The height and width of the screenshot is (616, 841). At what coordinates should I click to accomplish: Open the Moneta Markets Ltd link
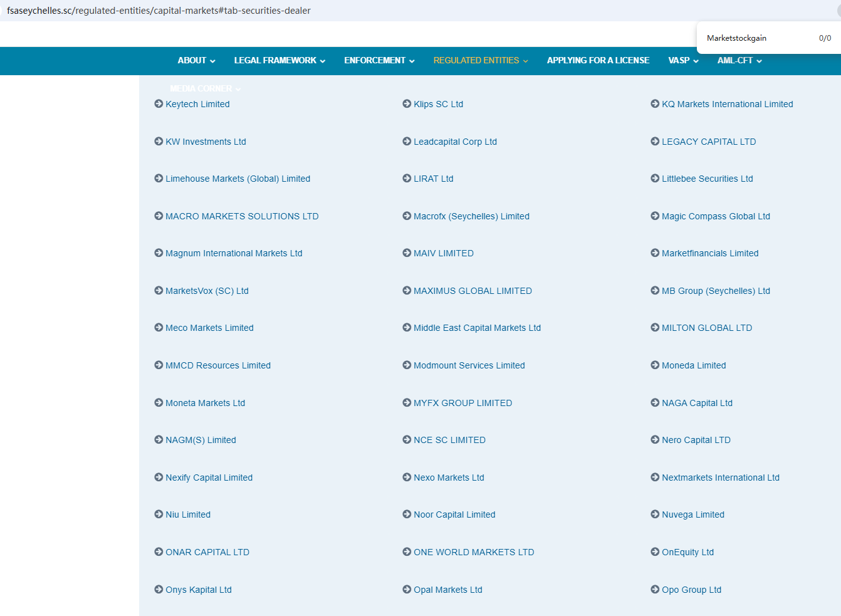pos(205,403)
